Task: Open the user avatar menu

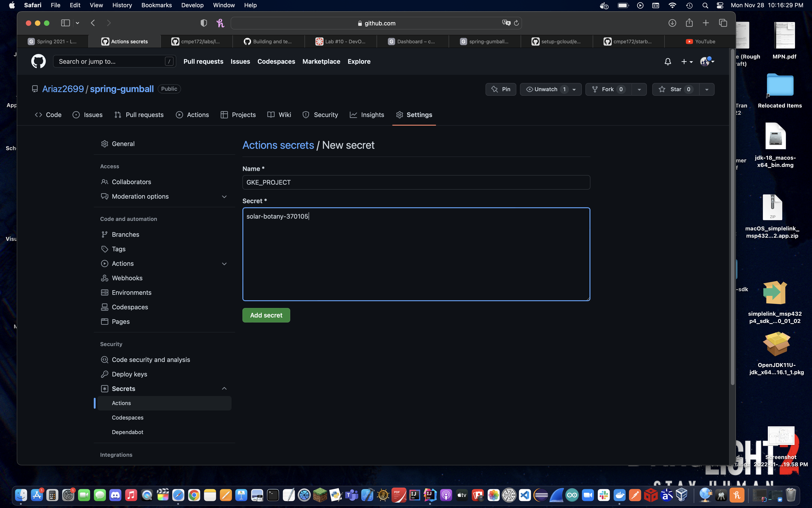Action: pos(707,61)
